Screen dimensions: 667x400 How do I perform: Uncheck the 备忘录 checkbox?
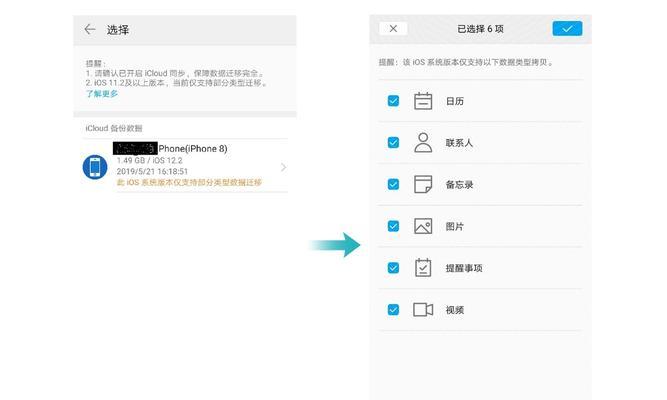pos(393,184)
